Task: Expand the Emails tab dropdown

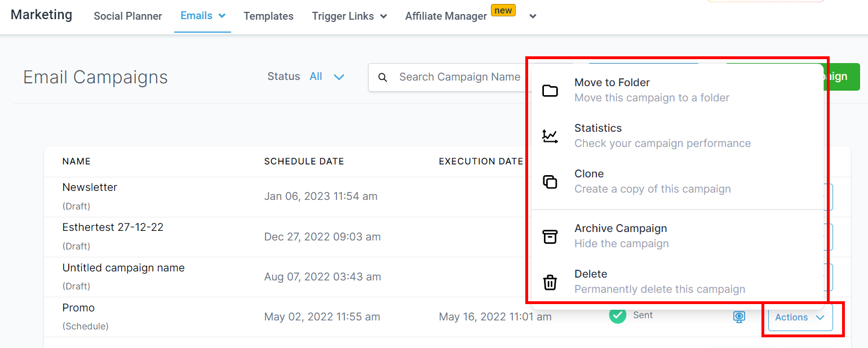Action: [x=222, y=16]
